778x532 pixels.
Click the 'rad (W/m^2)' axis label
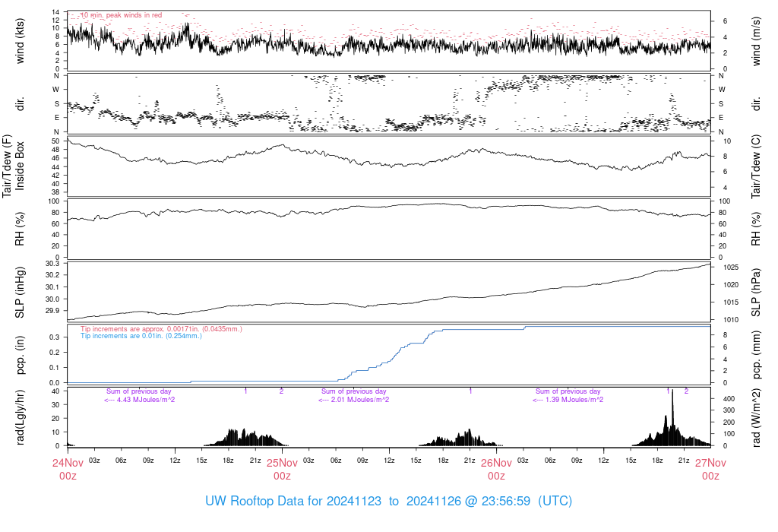[x=756, y=417]
